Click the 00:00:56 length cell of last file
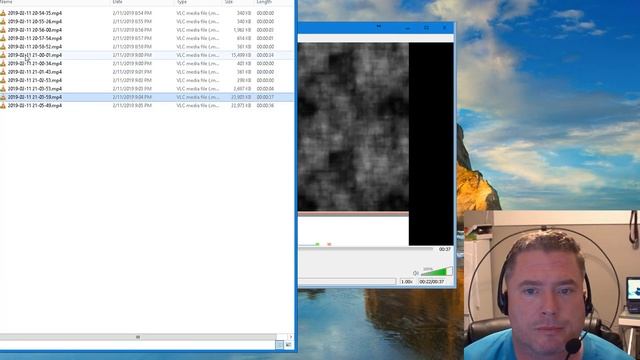Viewport: 640px width, 360px height. pos(265,105)
